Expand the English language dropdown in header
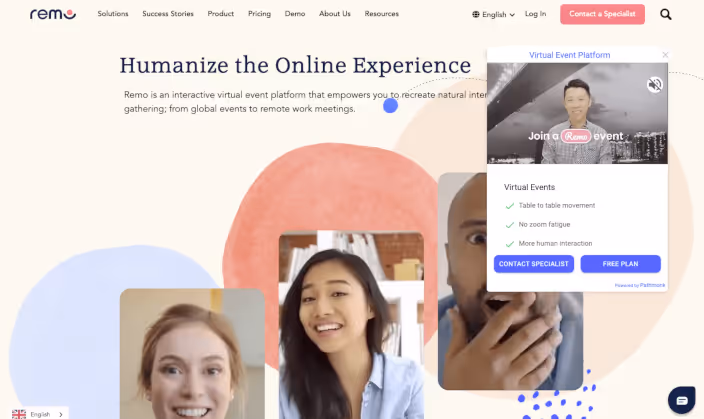The width and height of the screenshot is (704, 419). 493,14
